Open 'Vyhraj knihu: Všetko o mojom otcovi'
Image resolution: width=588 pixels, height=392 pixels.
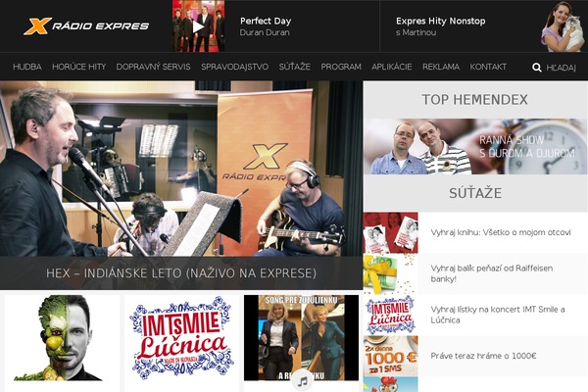click(501, 232)
